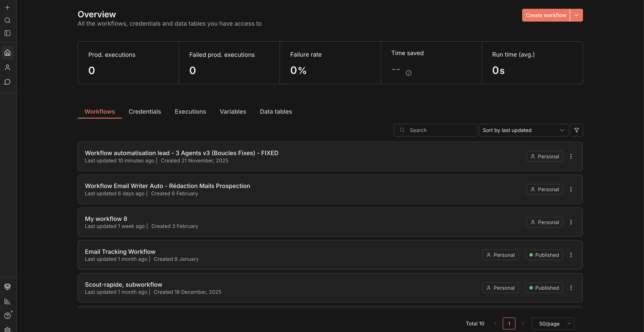The height and width of the screenshot is (332, 644).
Task: Collapse the sidebar using the panel icon
Action: tap(7, 33)
